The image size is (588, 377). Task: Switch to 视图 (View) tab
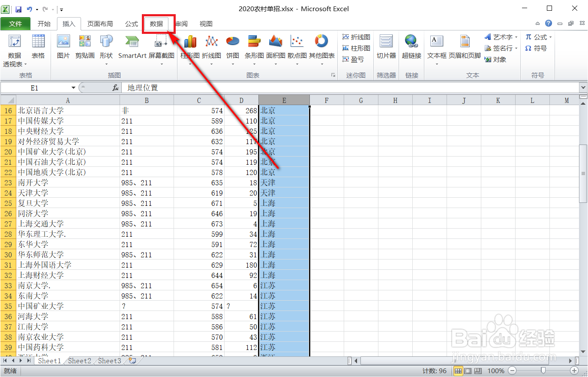pyautogui.click(x=206, y=24)
